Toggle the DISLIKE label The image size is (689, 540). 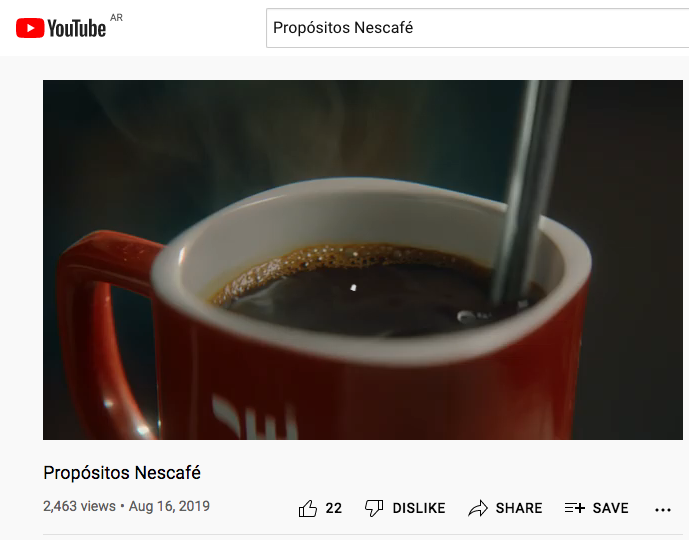(418, 508)
